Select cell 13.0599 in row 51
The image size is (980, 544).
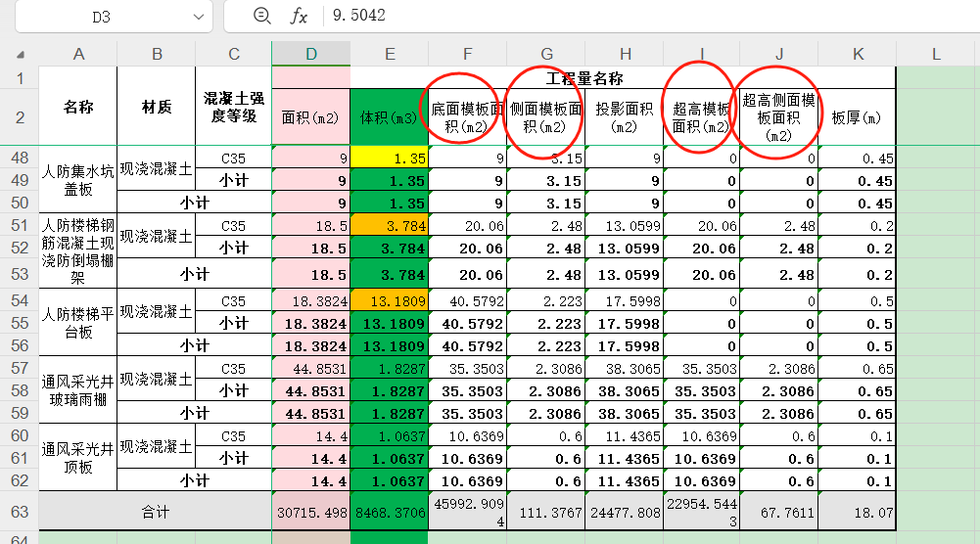[x=625, y=225]
